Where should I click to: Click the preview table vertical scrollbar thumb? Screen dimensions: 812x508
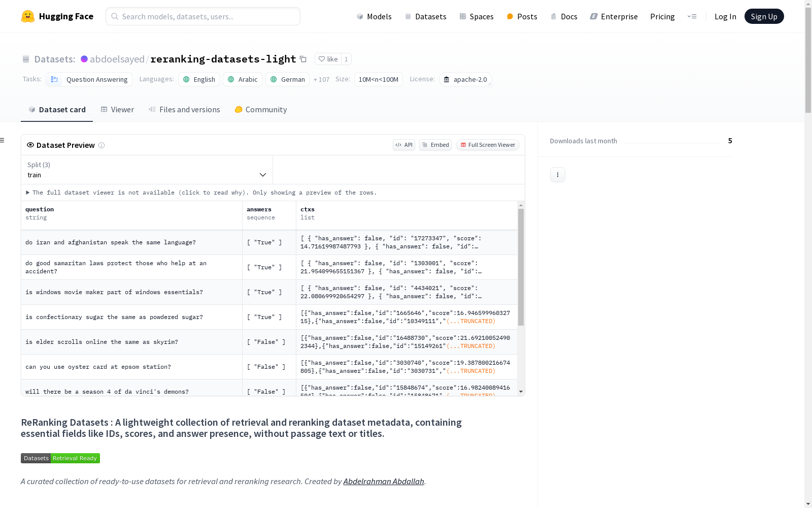[x=521, y=267]
